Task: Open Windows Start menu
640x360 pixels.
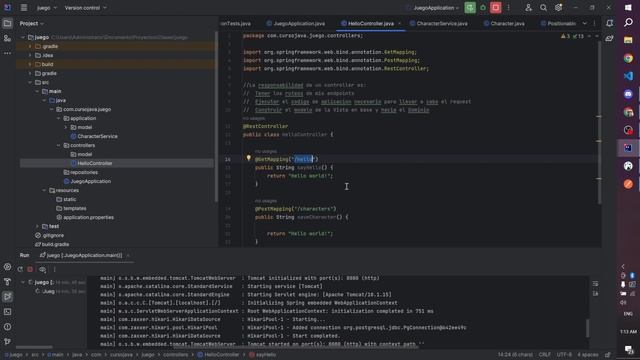Action: (x=628, y=8)
